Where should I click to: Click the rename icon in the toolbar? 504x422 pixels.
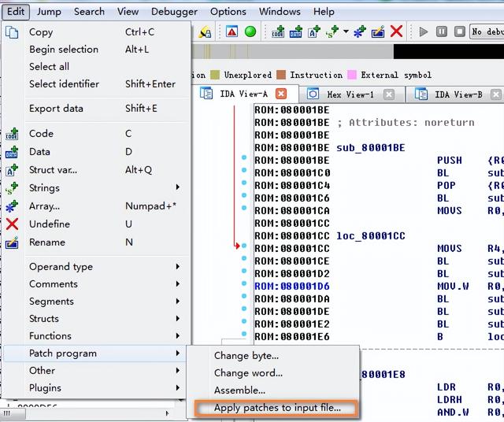(x=378, y=31)
